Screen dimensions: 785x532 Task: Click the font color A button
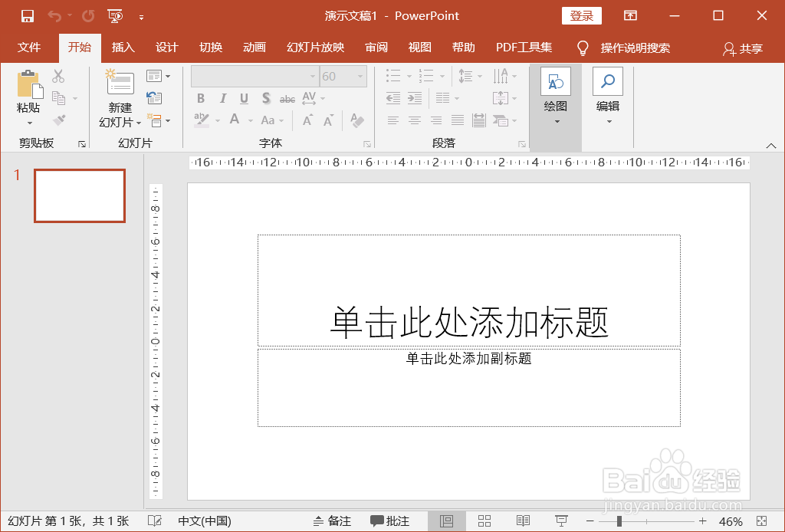235,119
